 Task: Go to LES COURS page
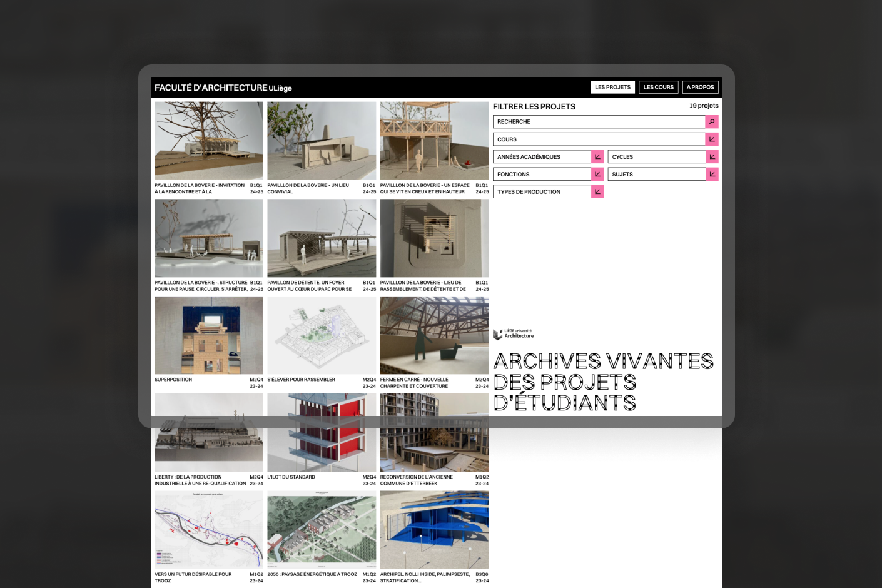(x=658, y=88)
